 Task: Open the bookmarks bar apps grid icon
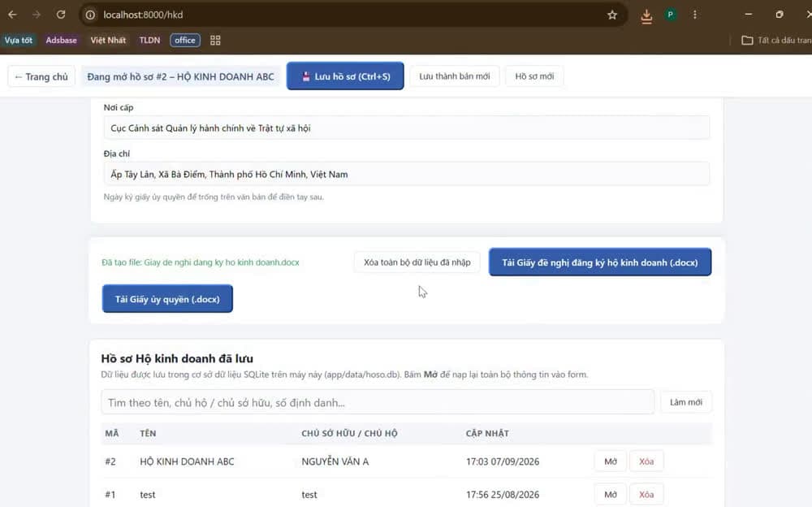(x=215, y=41)
